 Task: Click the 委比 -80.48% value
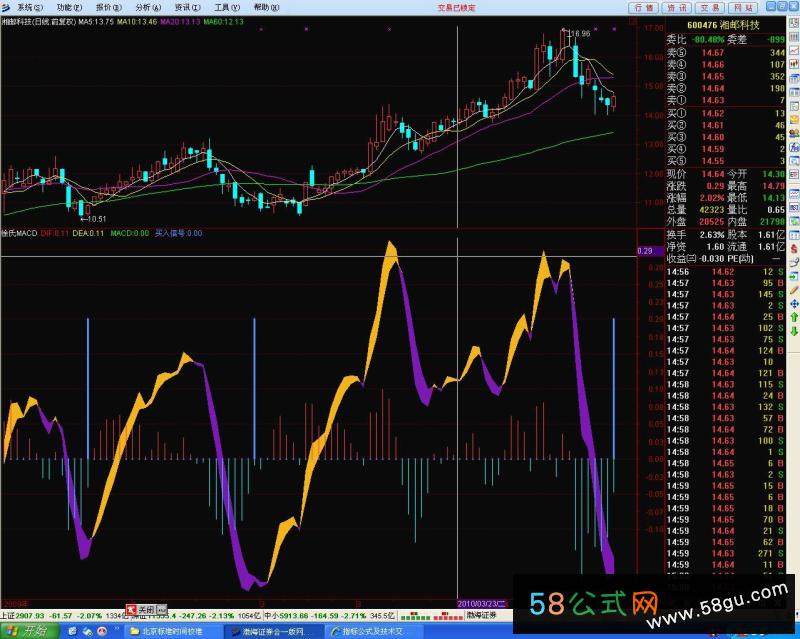point(708,39)
